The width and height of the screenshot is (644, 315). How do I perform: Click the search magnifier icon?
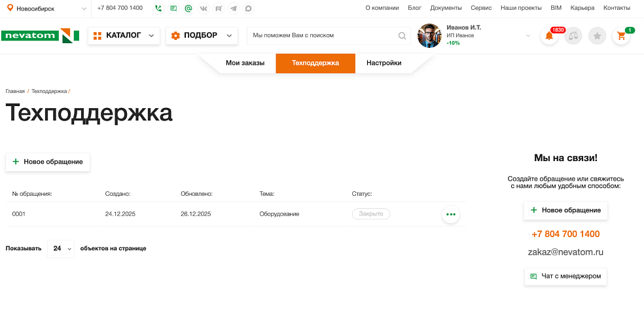[402, 36]
